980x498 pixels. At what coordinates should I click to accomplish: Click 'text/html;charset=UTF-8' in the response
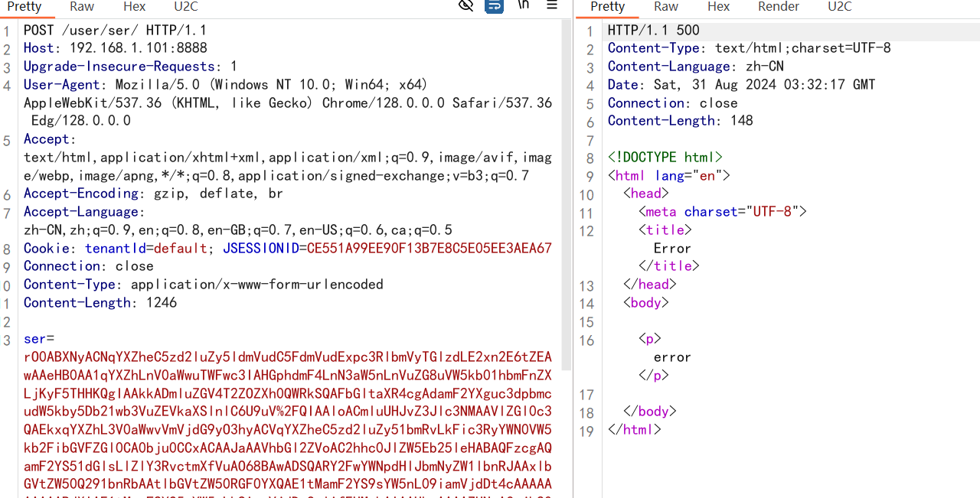pyautogui.click(x=803, y=48)
